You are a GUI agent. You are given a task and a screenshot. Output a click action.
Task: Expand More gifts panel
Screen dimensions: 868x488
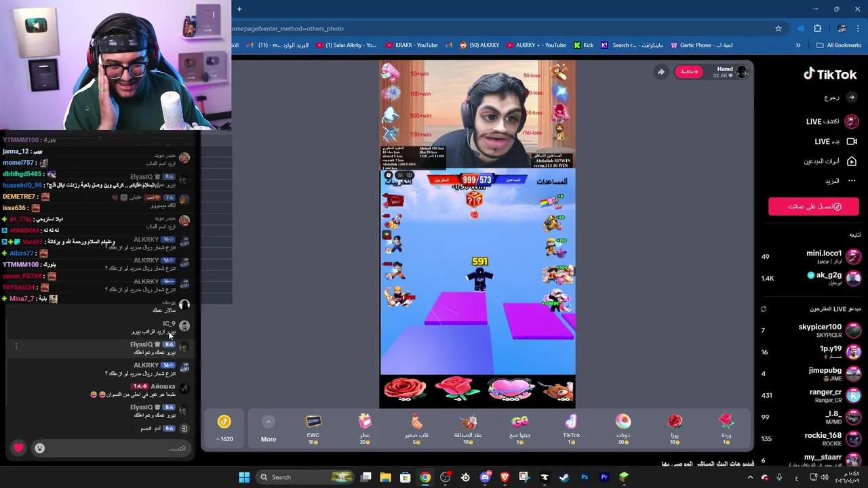coord(269,430)
